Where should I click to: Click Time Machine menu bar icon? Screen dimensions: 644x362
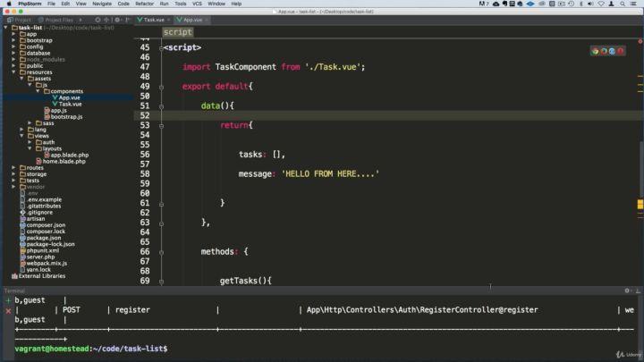(x=571, y=4)
